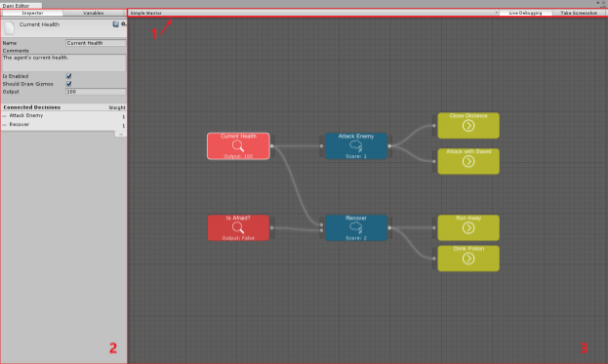Click the Output value input field
Screen dimensions: 608x364
point(96,92)
